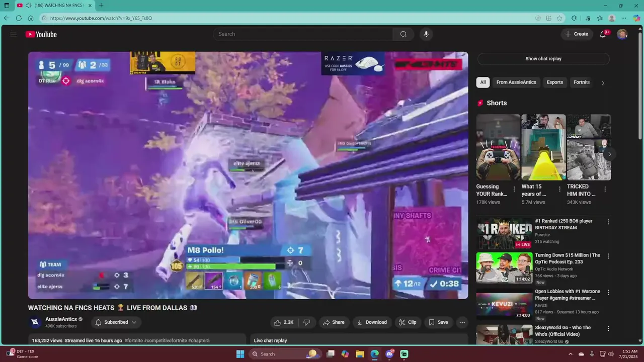Clip the video with scissors button
644x362 pixels.
[x=408, y=322]
